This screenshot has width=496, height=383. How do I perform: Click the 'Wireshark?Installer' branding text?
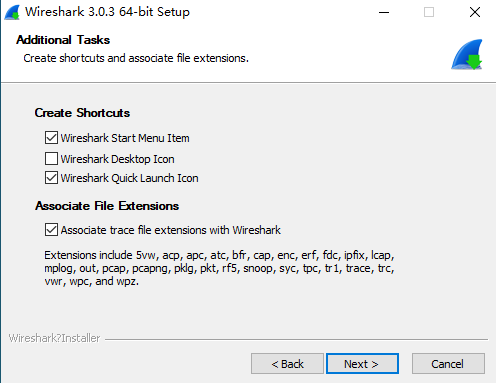pos(54,338)
